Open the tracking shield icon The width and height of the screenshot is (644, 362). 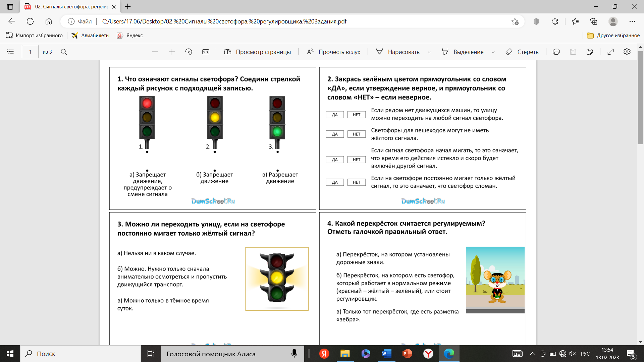(x=536, y=21)
